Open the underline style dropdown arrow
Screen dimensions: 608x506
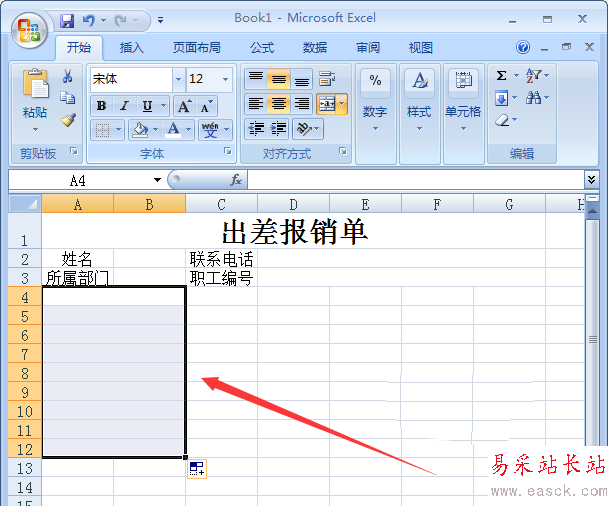point(164,106)
